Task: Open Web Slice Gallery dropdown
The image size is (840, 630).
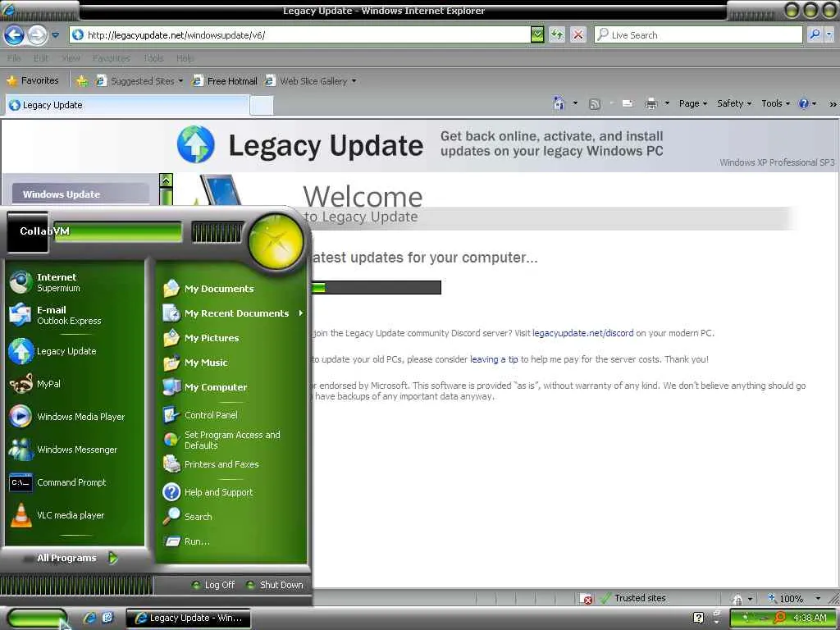Action: (x=310, y=81)
